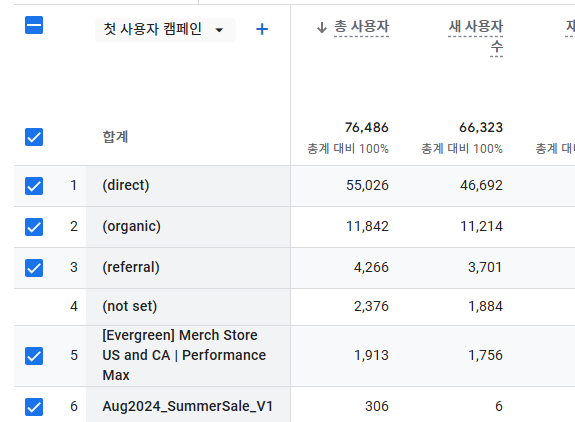Screen dimensions: 575x422
Task: Click the value 3,701 in referral row
Action: [x=485, y=267]
